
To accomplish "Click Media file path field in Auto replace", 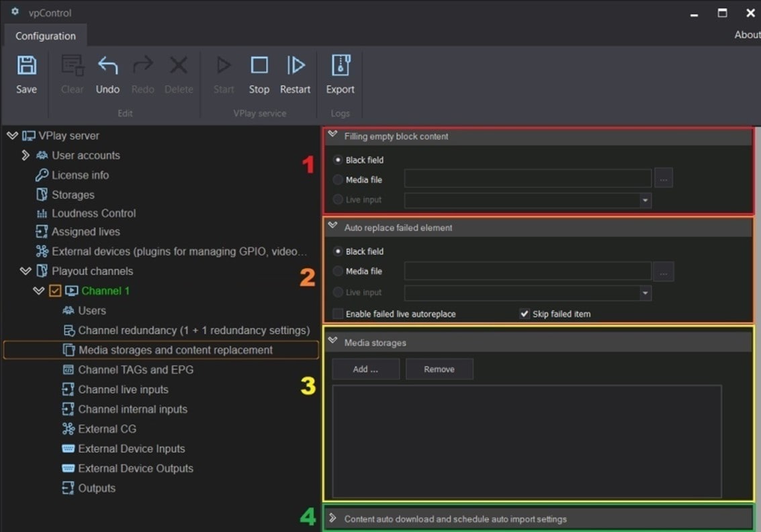I will (x=527, y=271).
